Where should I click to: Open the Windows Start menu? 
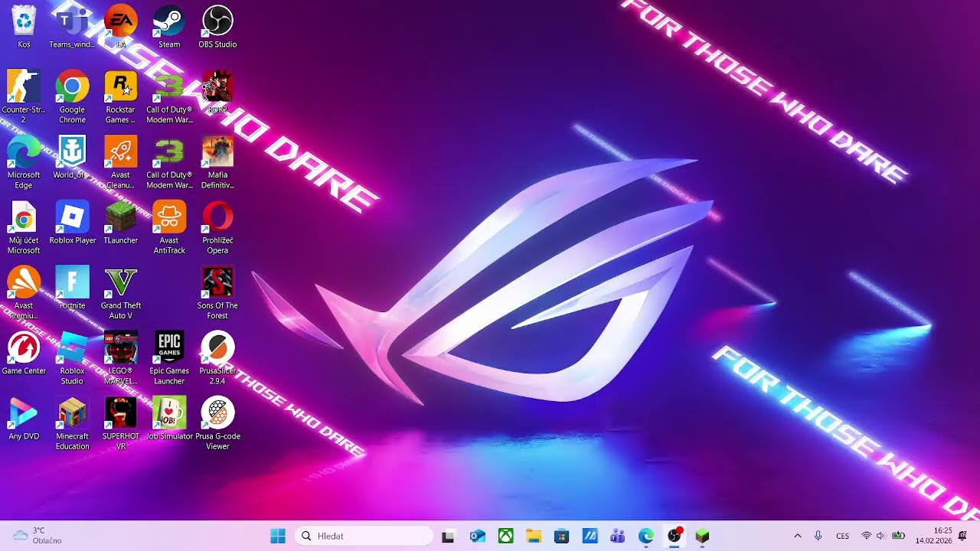coord(278,536)
